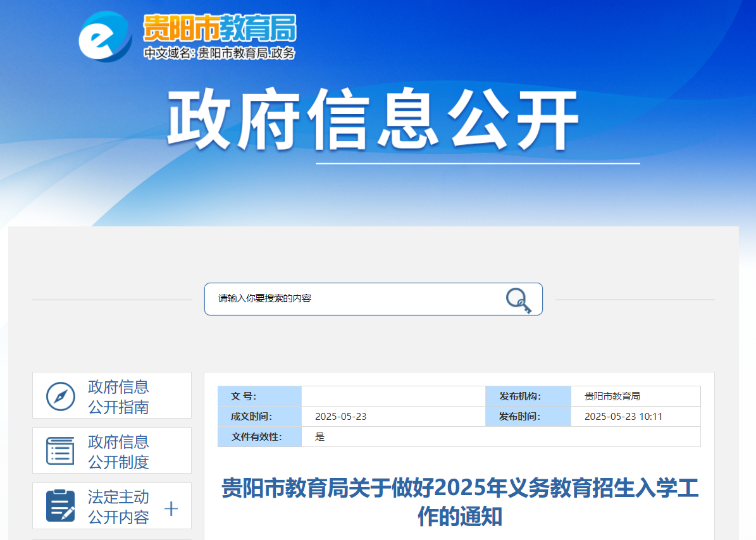Click the 发布机构 label cell
This screenshot has width=756, height=540.
click(520, 396)
